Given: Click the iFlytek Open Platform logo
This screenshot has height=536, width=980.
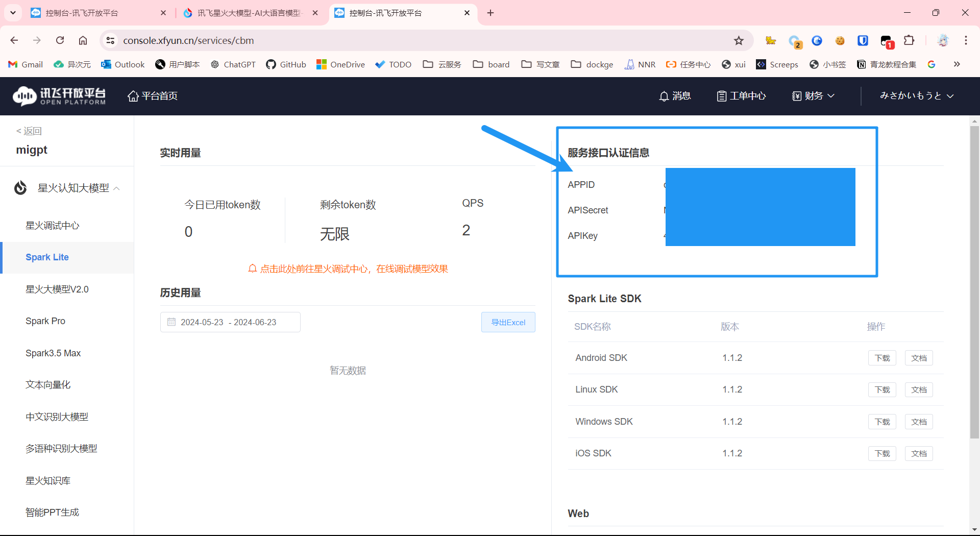Looking at the screenshot, I should (x=59, y=96).
